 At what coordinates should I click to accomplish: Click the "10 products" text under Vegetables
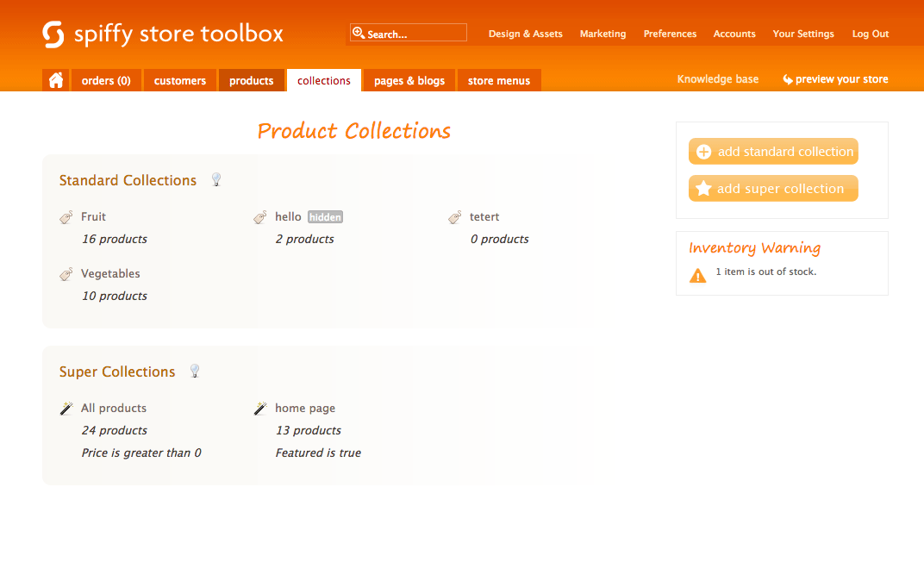pos(115,296)
